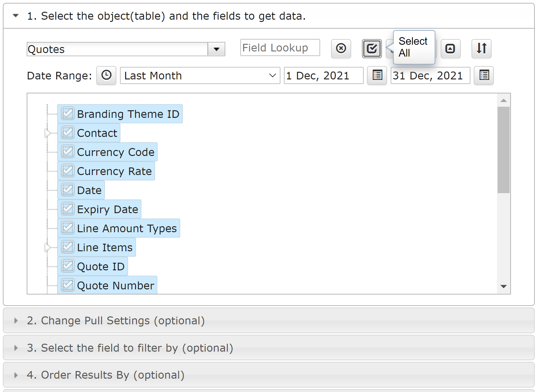Click the field list scrollbar down arrow
Image resolution: width=537 pixels, height=392 pixels.
(504, 287)
